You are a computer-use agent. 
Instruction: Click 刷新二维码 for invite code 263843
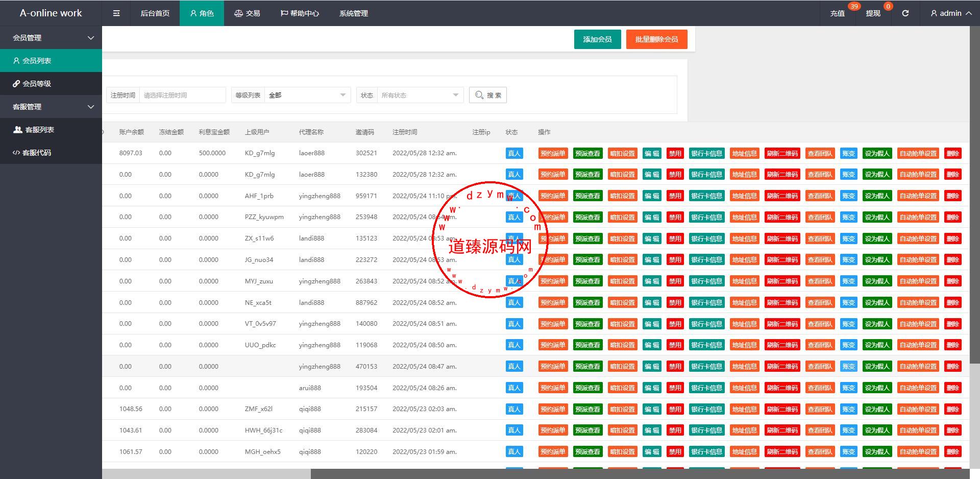tap(782, 281)
